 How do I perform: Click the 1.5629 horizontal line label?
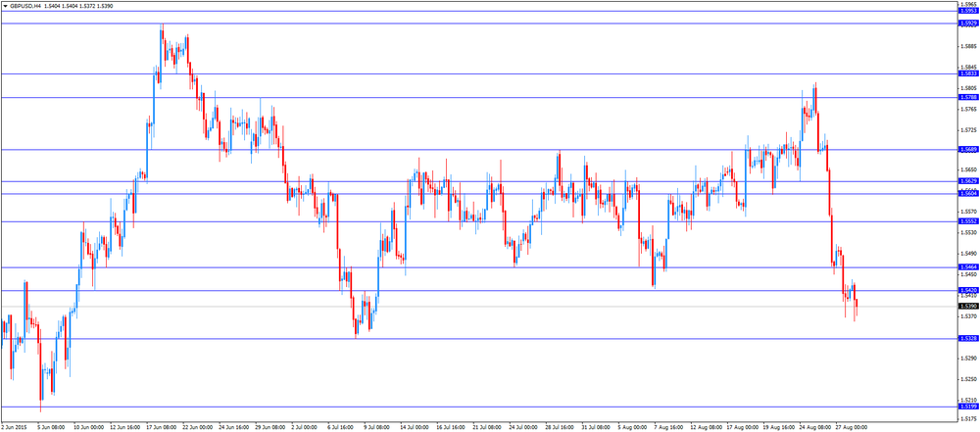pyautogui.click(x=967, y=181)
